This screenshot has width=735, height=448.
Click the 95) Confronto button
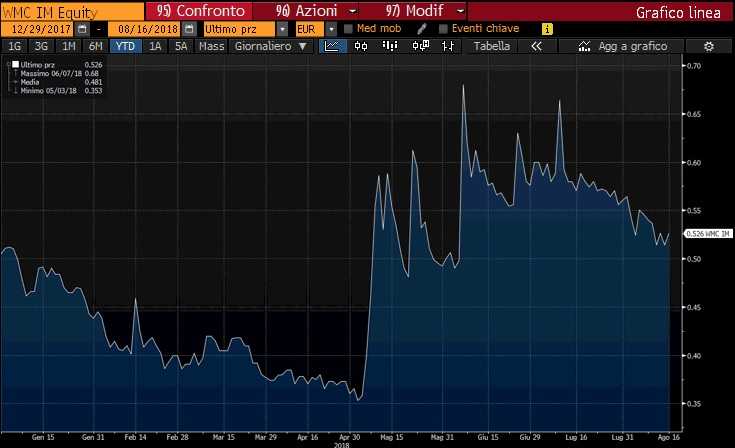pos(201,11)
